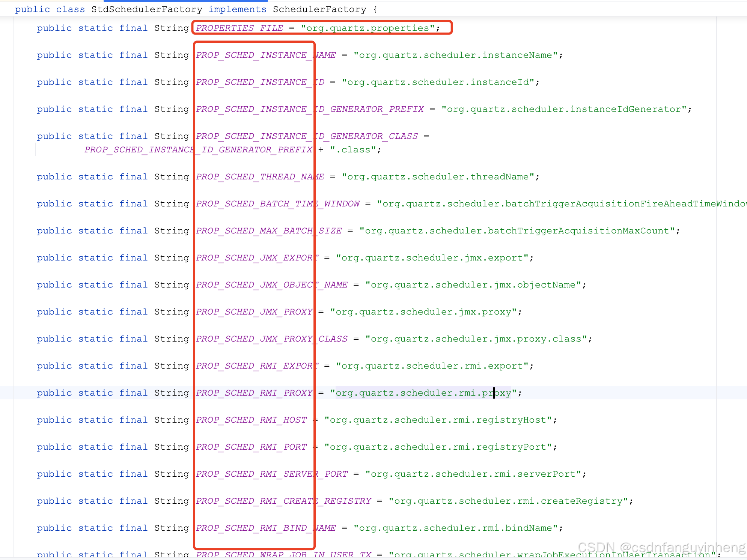Click the "org.quartz.scheduler.jmx.export" string
747x560 pixels.
(432, 258)
